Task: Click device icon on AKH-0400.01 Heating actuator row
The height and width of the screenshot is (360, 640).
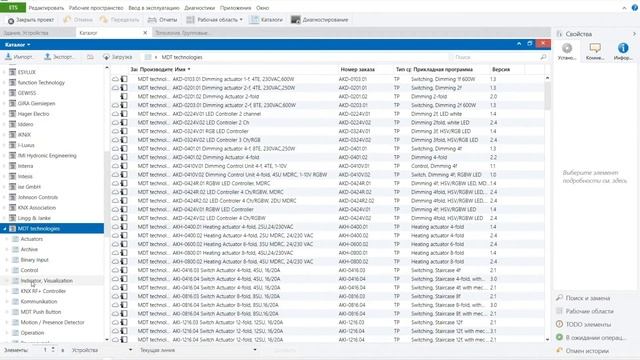Action: click(x=124, y=227)
